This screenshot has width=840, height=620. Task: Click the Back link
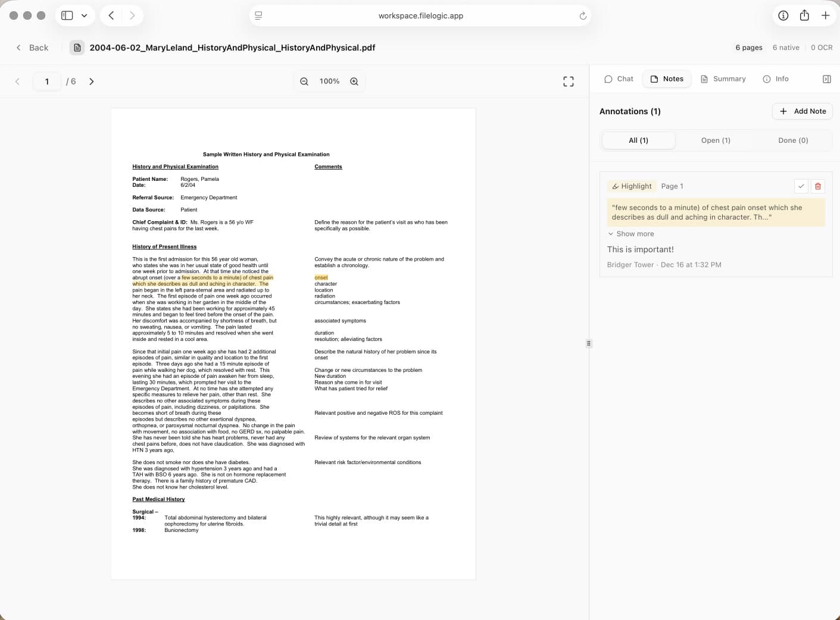[32, 48]
